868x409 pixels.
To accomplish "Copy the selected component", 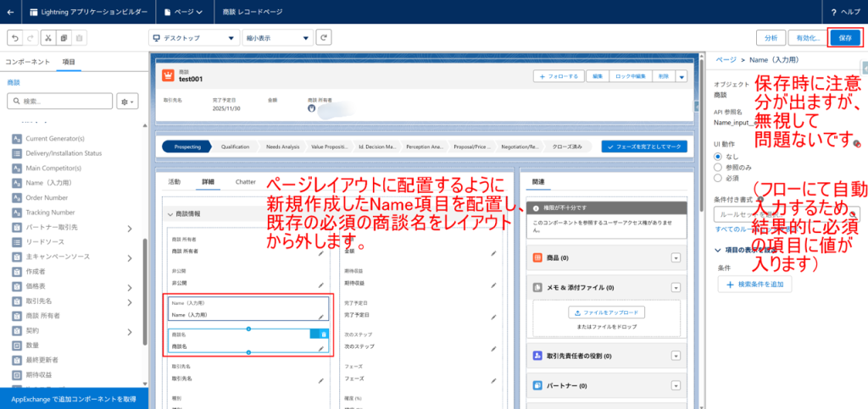I will [x=64, y=38].
